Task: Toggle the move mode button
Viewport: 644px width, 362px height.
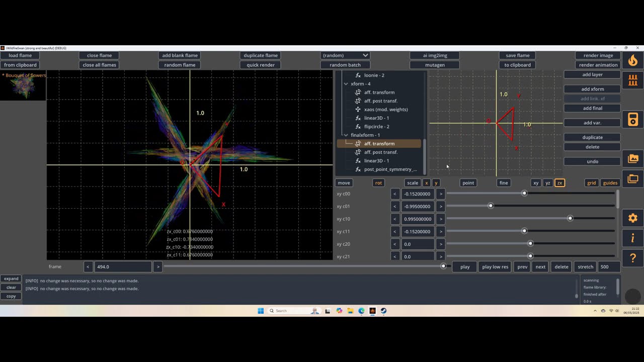Action: coord(344,183)
